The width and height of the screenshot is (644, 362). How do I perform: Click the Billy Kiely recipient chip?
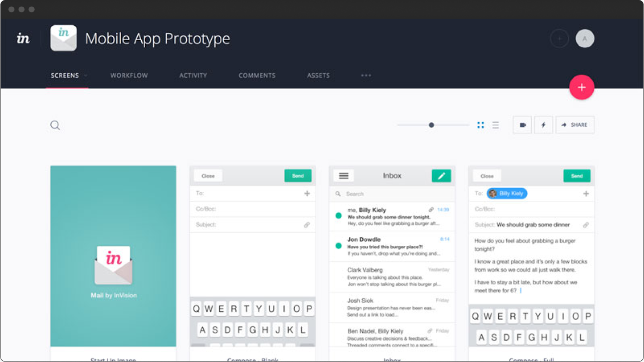coord(507,193)
